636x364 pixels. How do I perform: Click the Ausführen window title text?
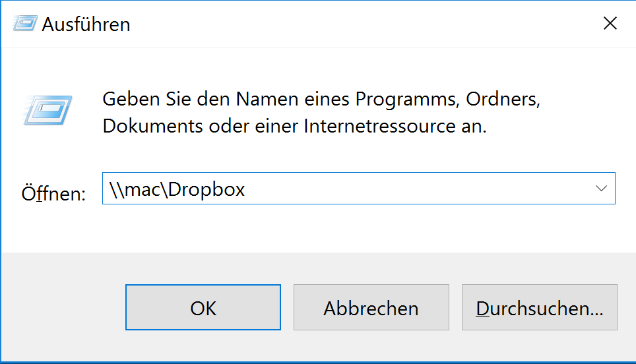tap(86, 24)
